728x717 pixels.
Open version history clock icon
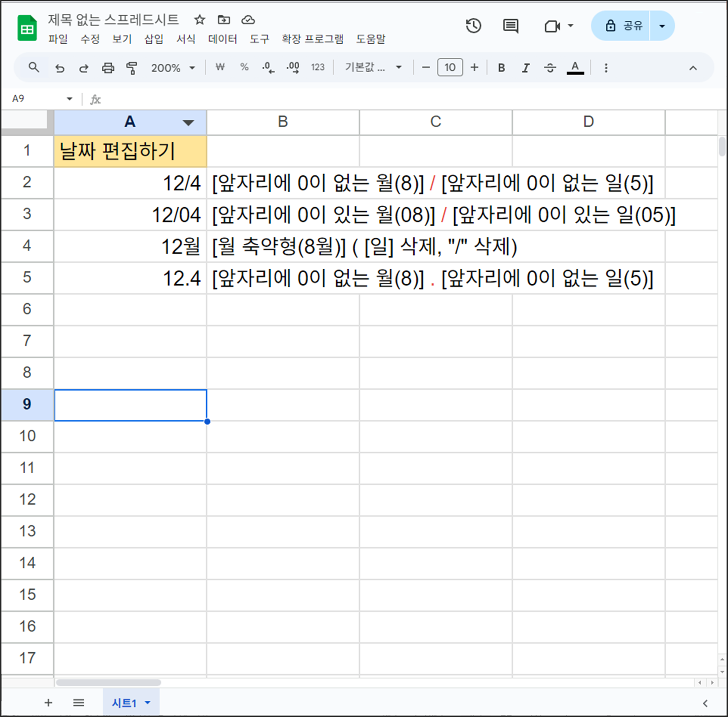[473, 26]
